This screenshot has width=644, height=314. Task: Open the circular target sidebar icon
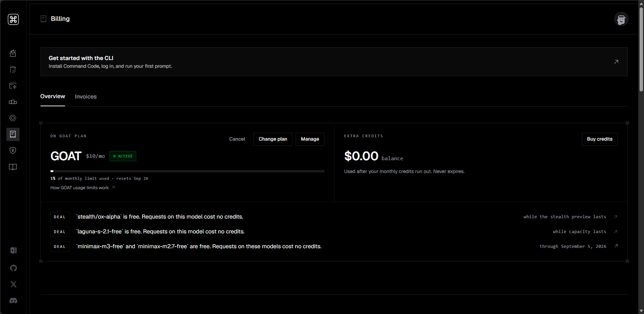13,118
